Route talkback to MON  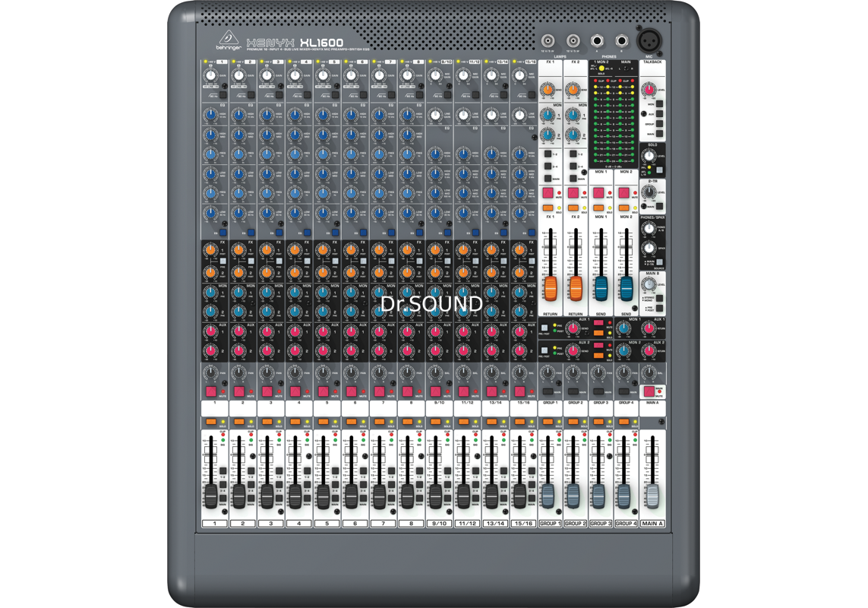659,104
